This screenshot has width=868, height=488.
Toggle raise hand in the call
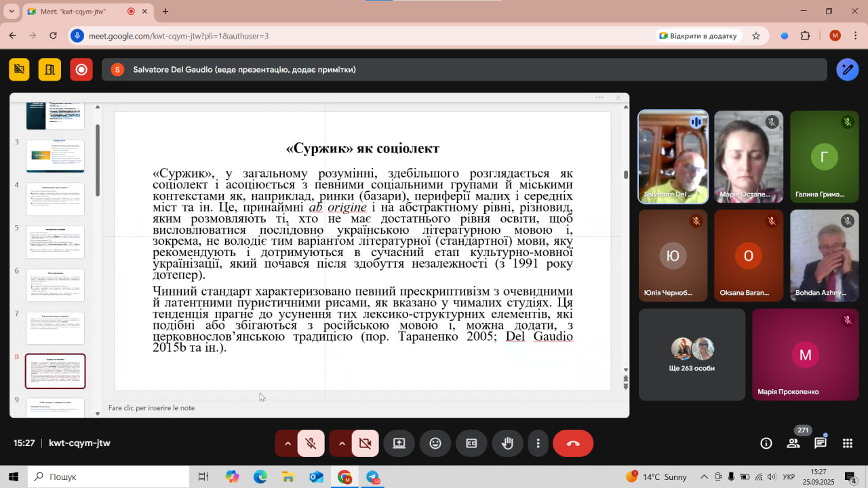point(507,443)
